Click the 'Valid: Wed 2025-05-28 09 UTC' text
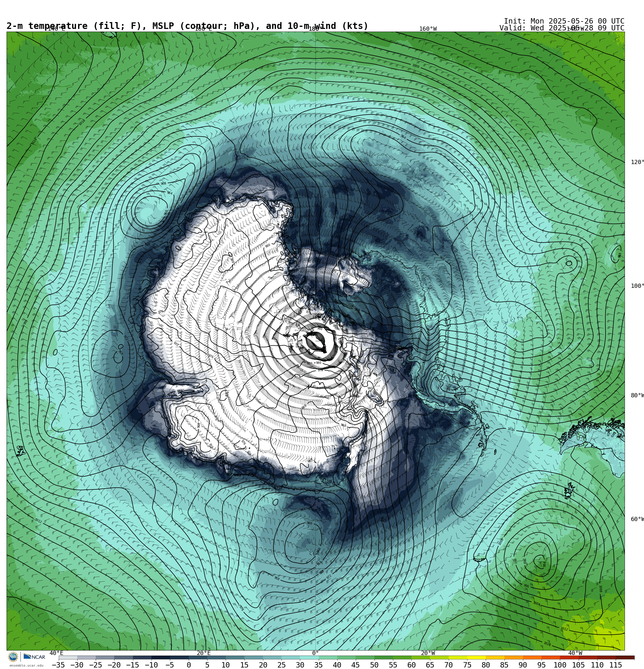This screenshot has width=644, height=669. pos(562,28)
